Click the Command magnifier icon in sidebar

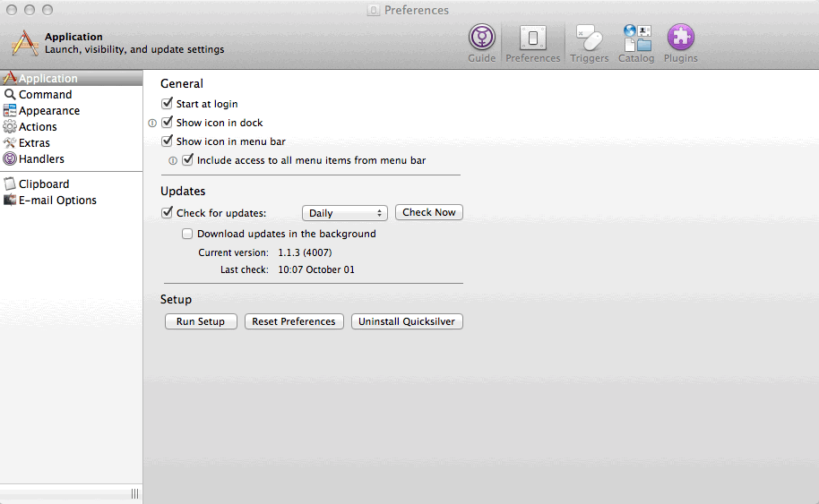point(9,94)
